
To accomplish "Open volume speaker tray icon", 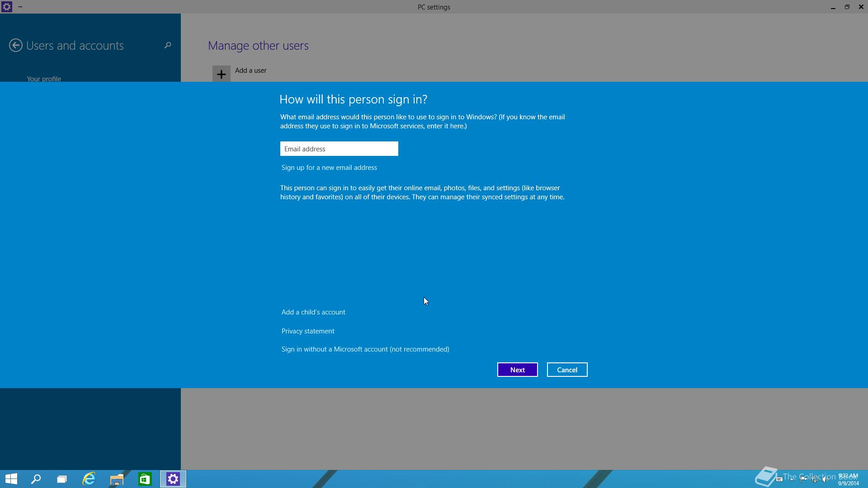I will pos(826,479).
